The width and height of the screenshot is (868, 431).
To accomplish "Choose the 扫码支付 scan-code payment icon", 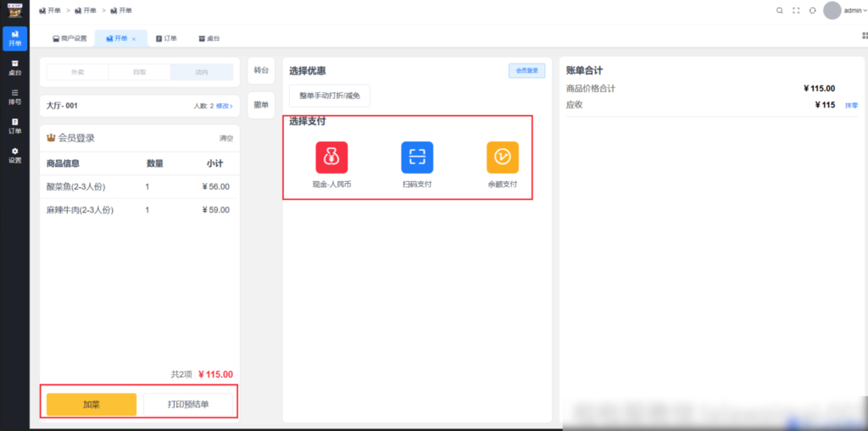I will (x=417, y=157).
